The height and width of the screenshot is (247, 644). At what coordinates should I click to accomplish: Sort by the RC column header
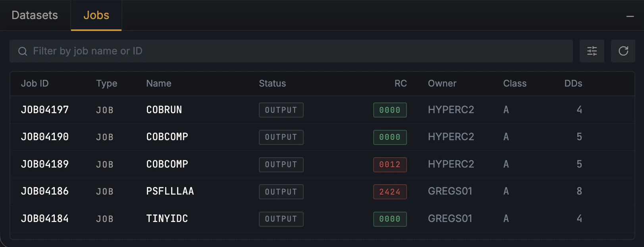coord(400,83)
